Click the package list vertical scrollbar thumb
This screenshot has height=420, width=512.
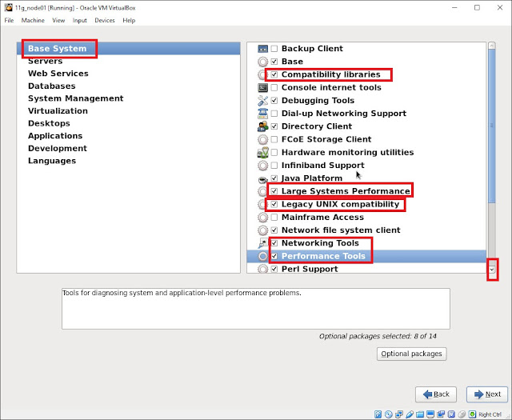click(492, 126)
